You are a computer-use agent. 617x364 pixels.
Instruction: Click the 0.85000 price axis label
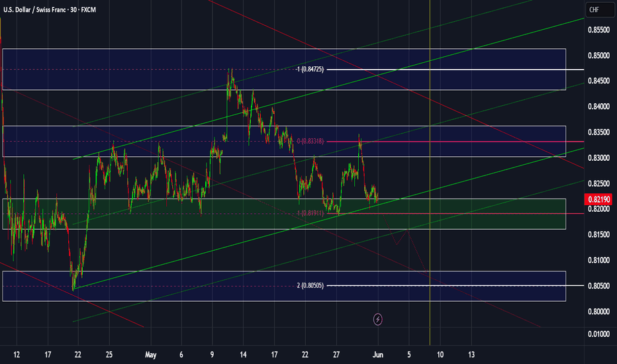pyautogui.click(x=598, y=56)
